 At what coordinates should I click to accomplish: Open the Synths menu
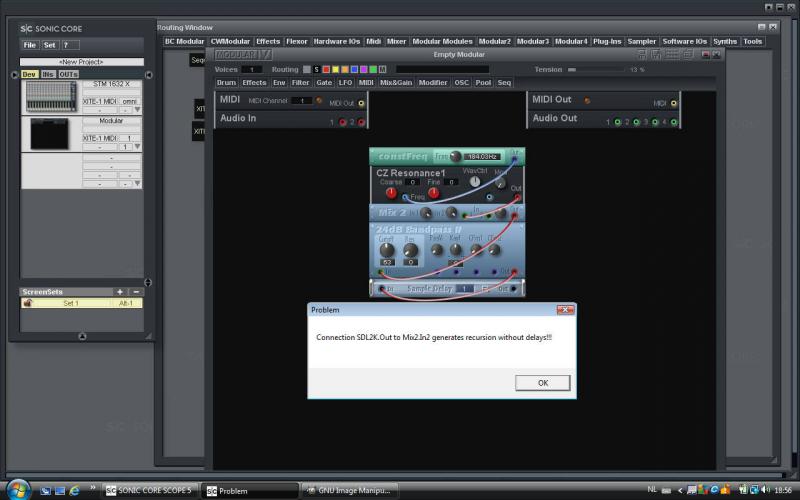tap(725, 41)
